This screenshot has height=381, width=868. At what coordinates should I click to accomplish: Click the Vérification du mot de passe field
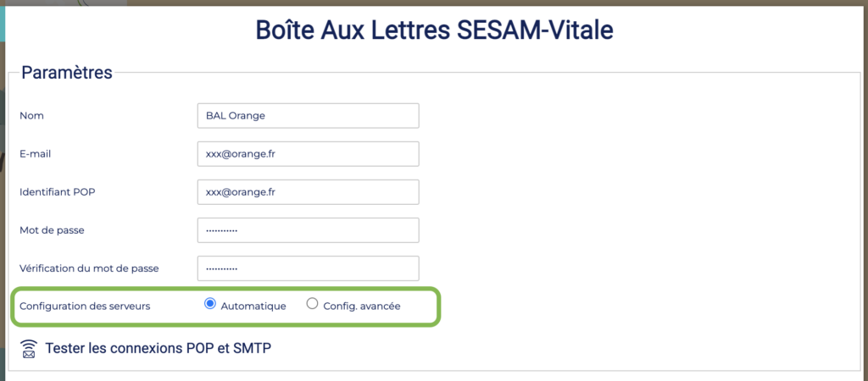click(308, 268)
